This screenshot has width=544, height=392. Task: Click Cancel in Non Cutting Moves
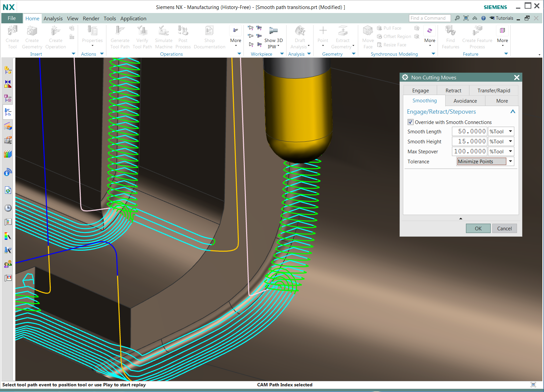[x=504, y=228]
